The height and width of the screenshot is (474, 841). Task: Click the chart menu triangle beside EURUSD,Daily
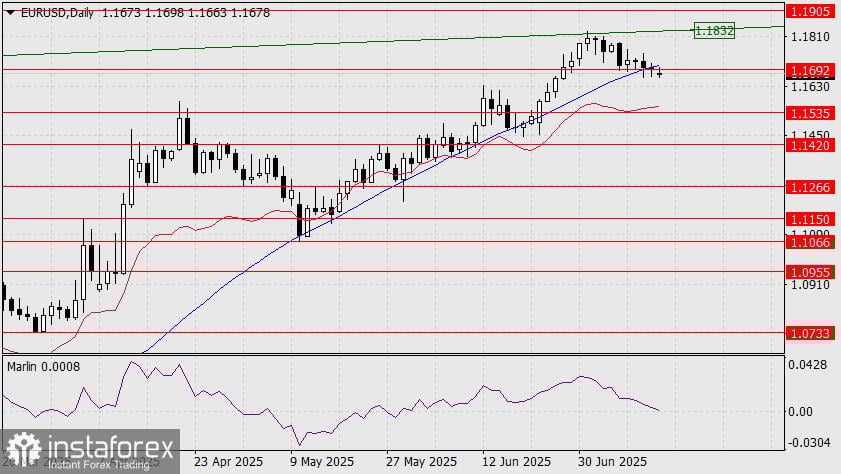tap(10, 13)
